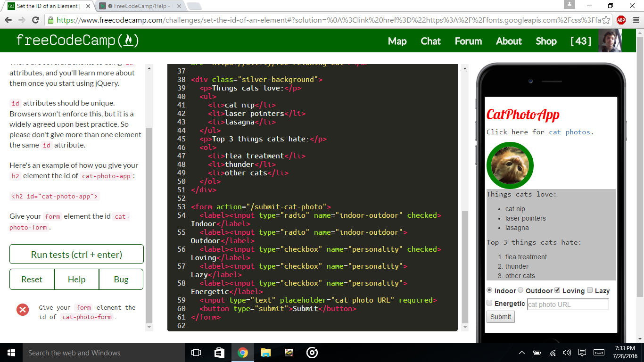Viewport: 644px width, 362px height.
Task: Tick the Lazy checkbox
Action: tap(590, 290)
